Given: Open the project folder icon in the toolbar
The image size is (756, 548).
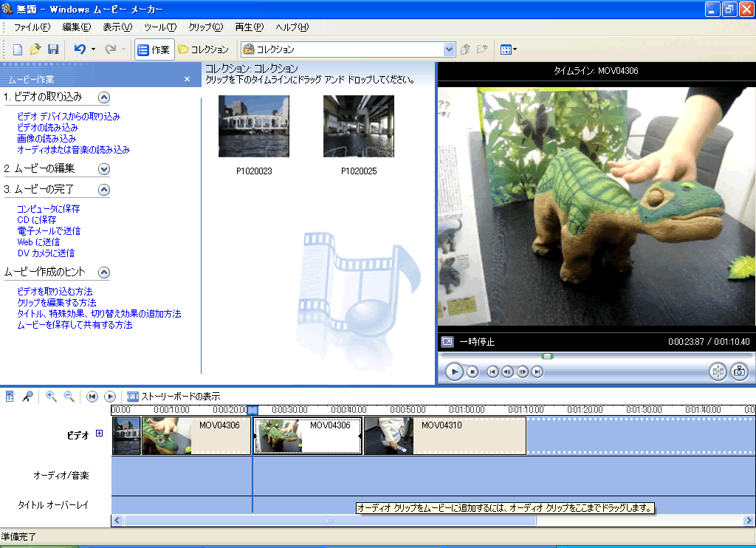Looking at the screenshot, I should tap(35, 49).
